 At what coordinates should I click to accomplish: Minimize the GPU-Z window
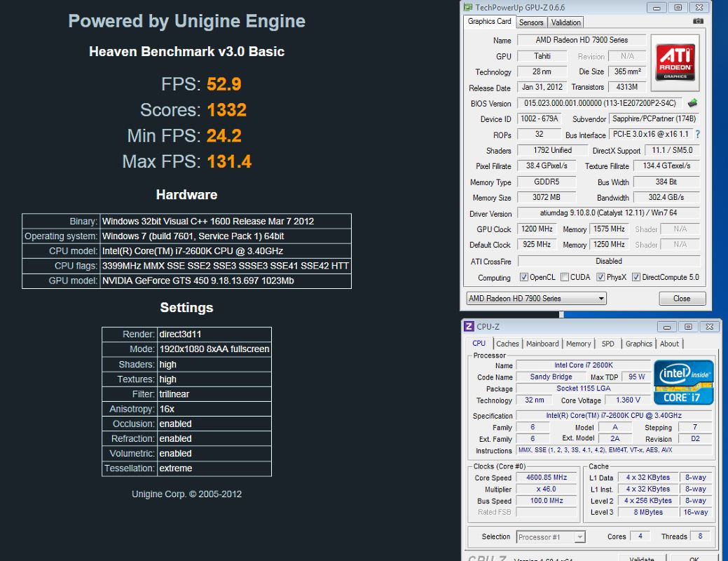pyautogui.click(x=657, y=8)
